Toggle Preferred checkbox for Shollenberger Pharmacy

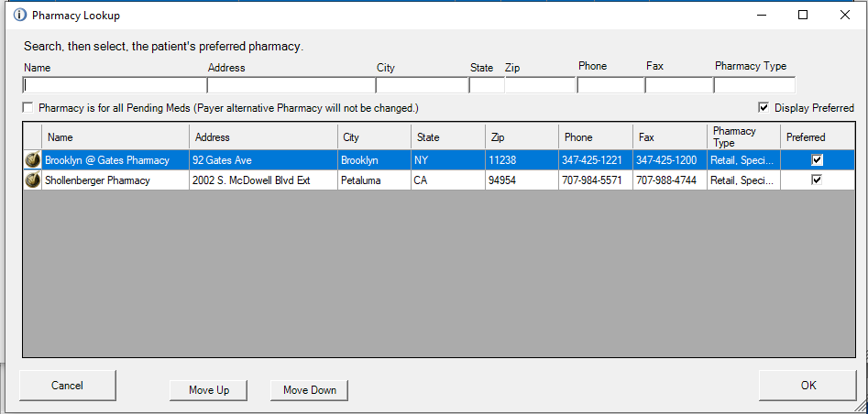[x=817, y=180]
